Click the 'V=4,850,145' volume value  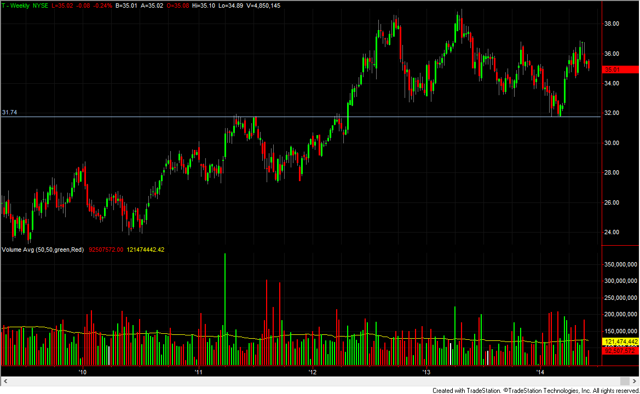(263, 6)
